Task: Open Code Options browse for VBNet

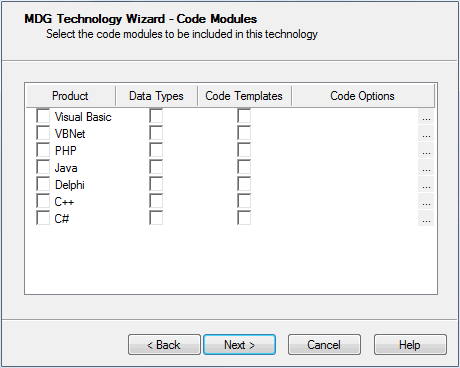Action: pyautogui.click(x=426, y=133)
